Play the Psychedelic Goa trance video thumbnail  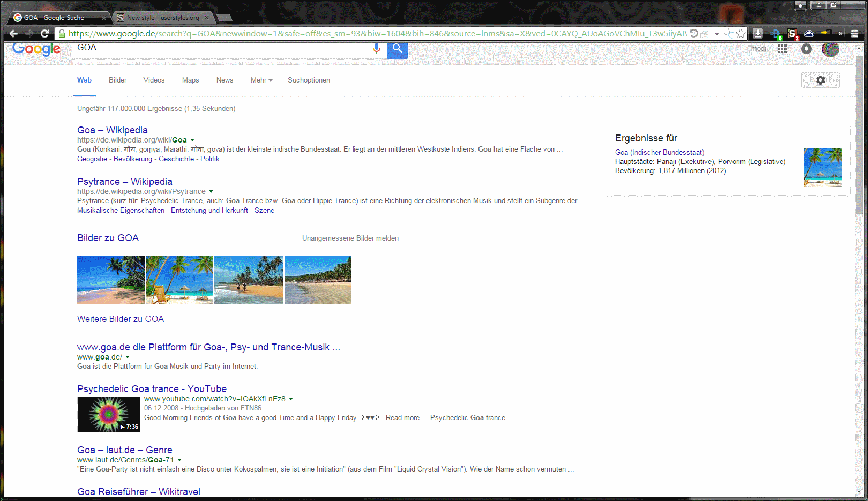coord(108,414)
